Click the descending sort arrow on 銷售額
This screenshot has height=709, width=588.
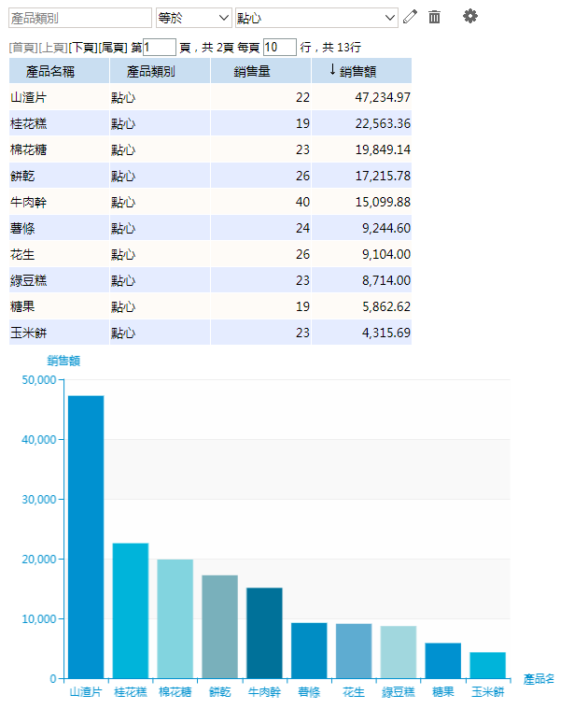[x=332, y=70]
